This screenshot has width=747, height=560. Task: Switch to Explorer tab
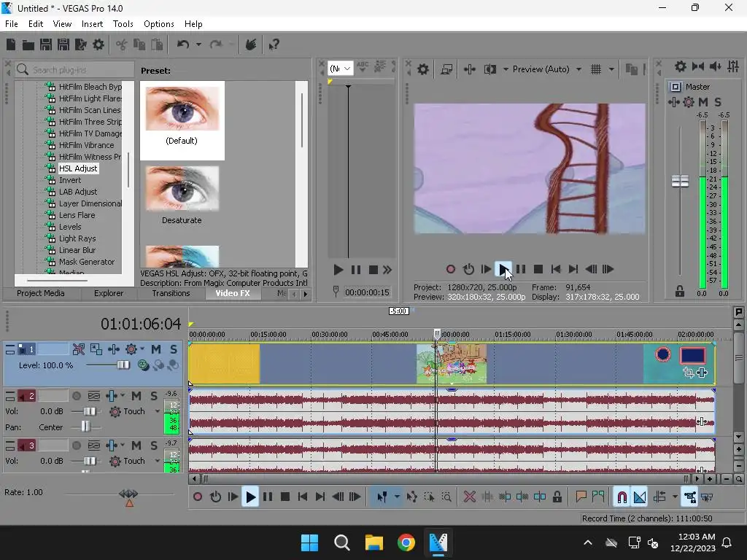point(109,293)
